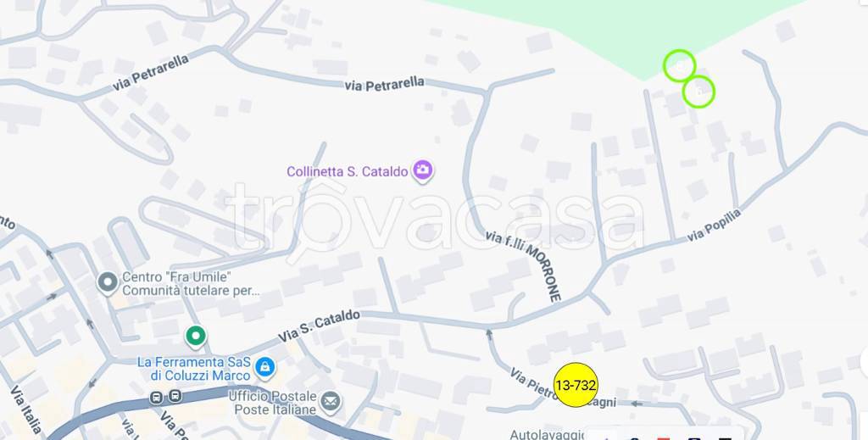
Task: Click the Autolavaggio place label
Action: (547, 434)
